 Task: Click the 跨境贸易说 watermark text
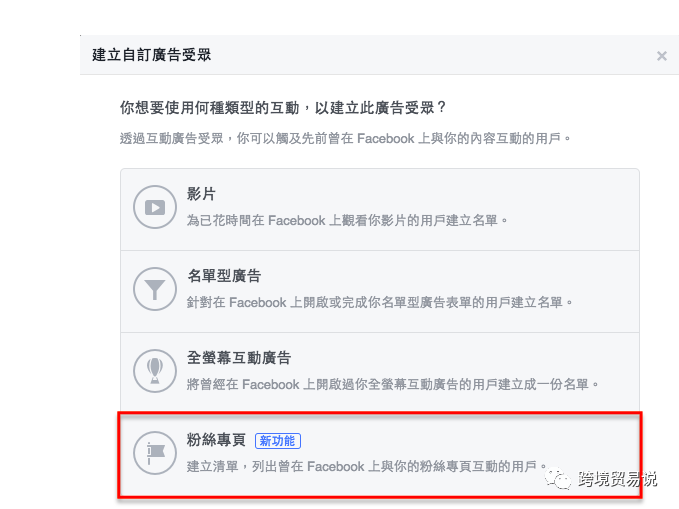pyautogui.click(x=617, y=479)
